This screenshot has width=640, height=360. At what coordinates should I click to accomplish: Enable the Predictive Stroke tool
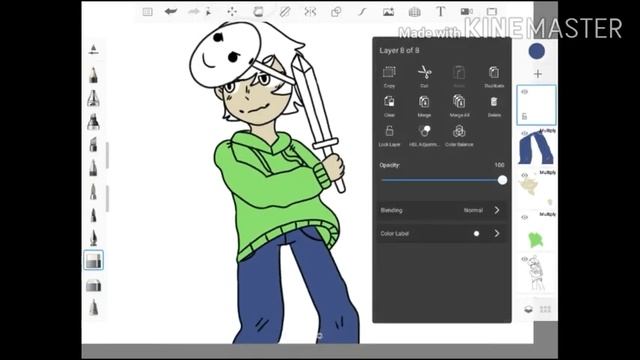(362, 12)
